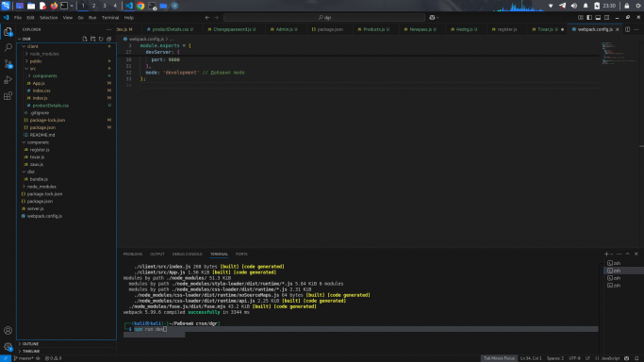Viewport: 644px width, 362px height.
Task: Open the Run and Debug view
Action: (8, 79)
